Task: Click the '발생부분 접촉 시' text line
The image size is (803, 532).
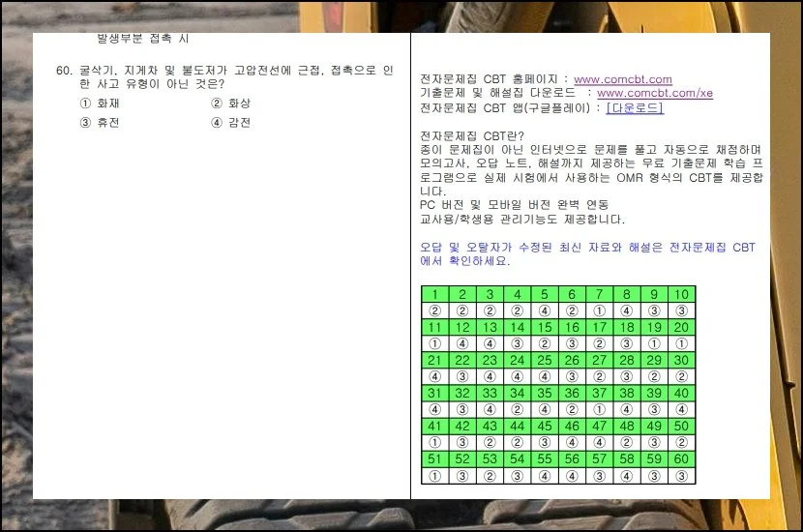Action: tap(143, 39)
